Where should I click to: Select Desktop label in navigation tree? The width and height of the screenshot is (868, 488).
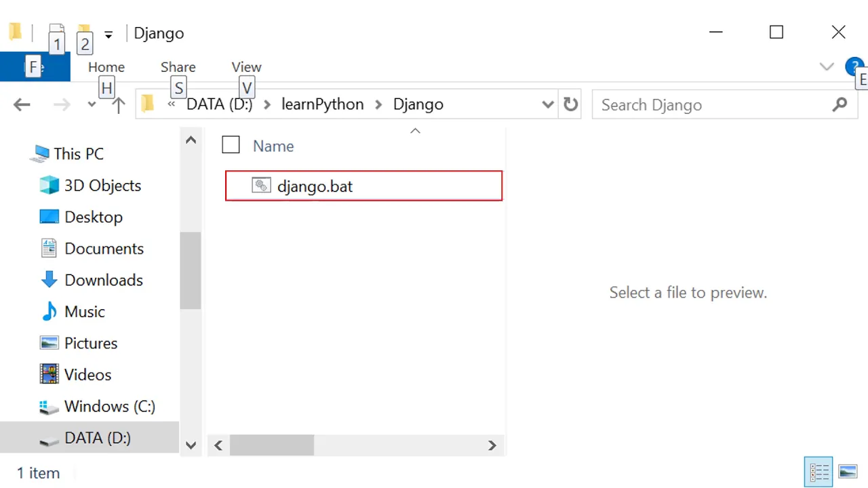[x=94, y=217]
